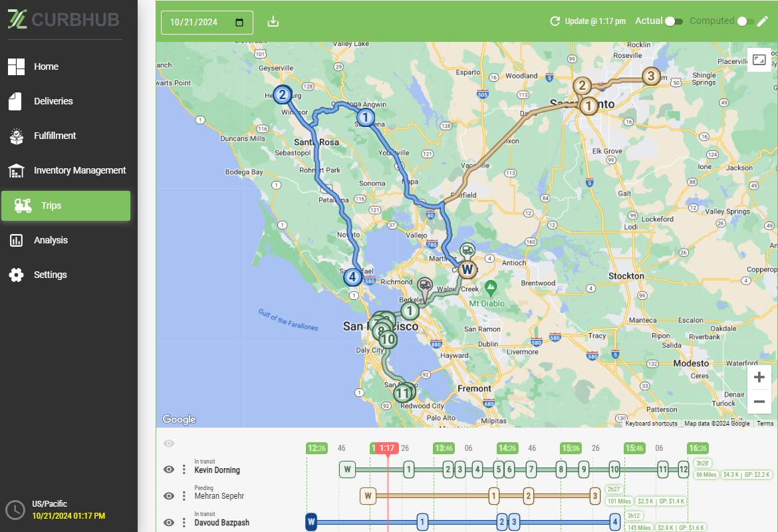Open options menu for Kevin Dorning
778x532 pixels.
point(184,469)
